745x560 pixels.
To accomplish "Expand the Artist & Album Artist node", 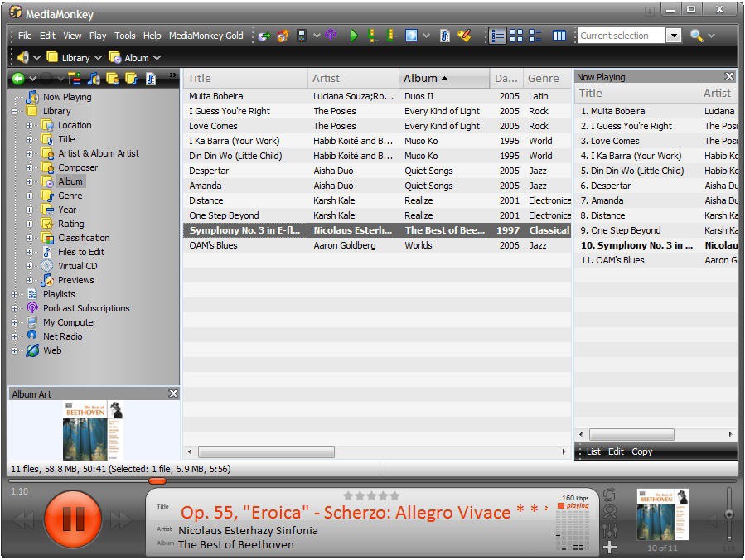I will pos(30,153).
